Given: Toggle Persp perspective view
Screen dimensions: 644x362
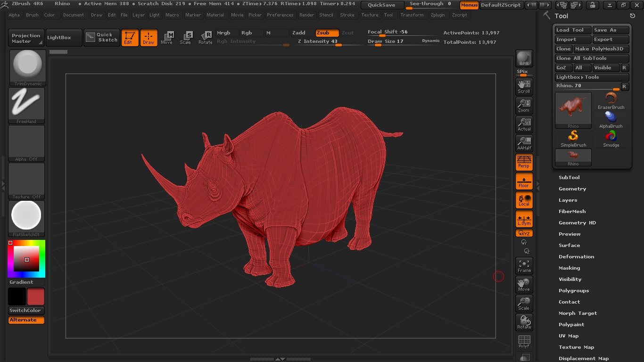Looking at the screenshot, I should [x=524, y=162].
